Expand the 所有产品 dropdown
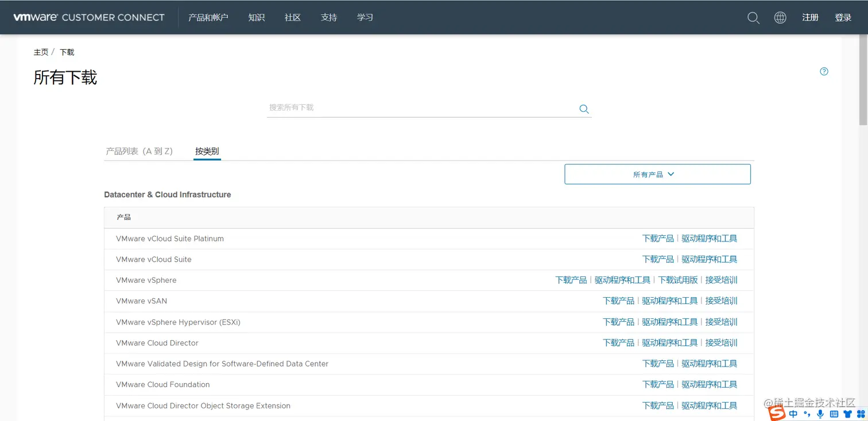The width and height of the screenshot is (868, 421). click(x=657, y=174)
